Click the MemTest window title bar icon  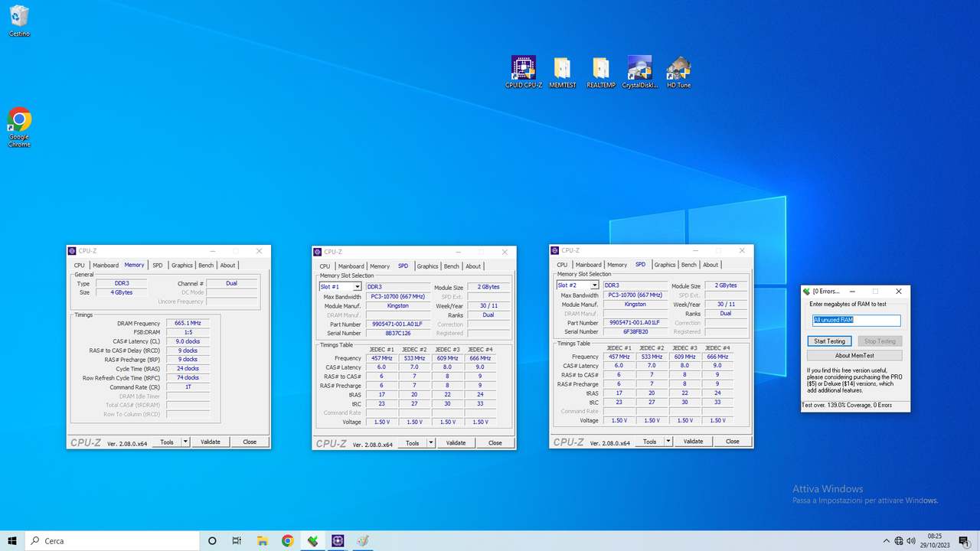[x=806, y=292]
